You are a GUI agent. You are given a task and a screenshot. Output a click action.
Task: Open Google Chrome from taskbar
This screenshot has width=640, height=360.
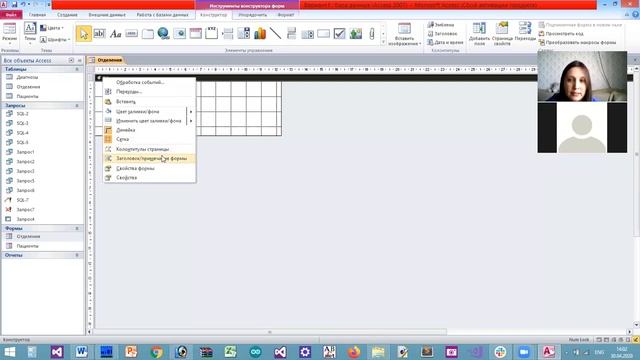(x=156, y=352)
